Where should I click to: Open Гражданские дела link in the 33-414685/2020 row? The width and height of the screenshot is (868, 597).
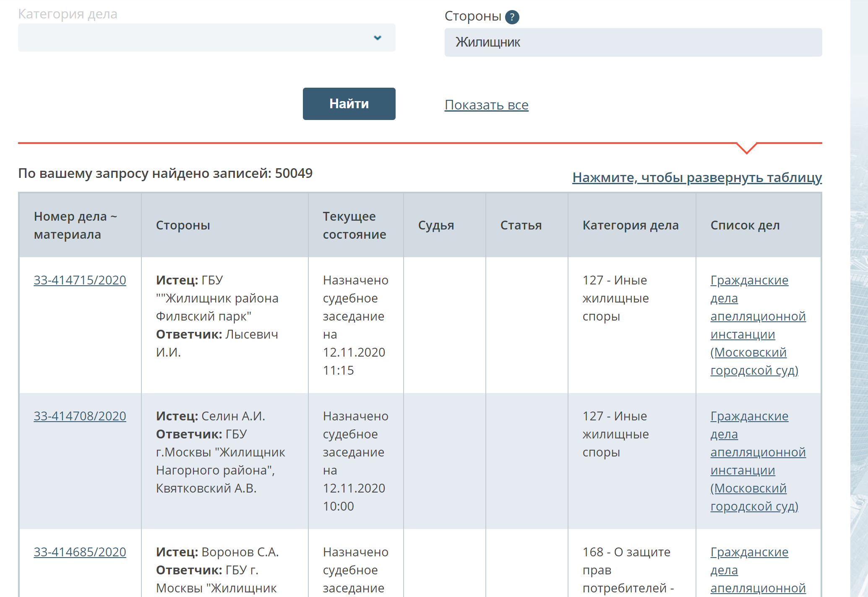(758, 570)
